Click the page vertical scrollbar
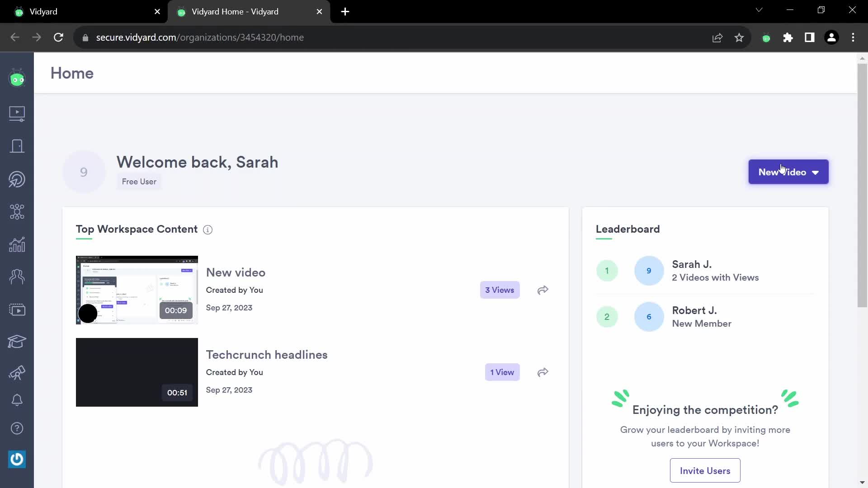This screenshot has height=488, width=868. click(x=862, y=185)
